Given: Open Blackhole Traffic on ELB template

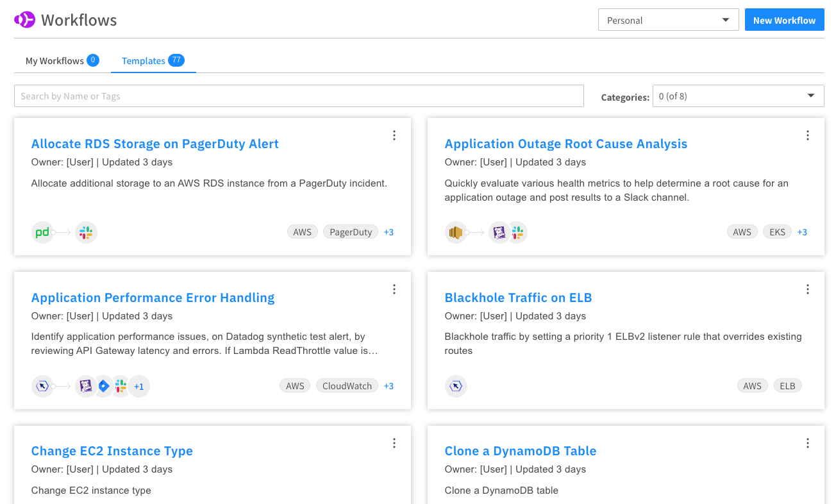Looking at the screenshot, I should [518, 298].
